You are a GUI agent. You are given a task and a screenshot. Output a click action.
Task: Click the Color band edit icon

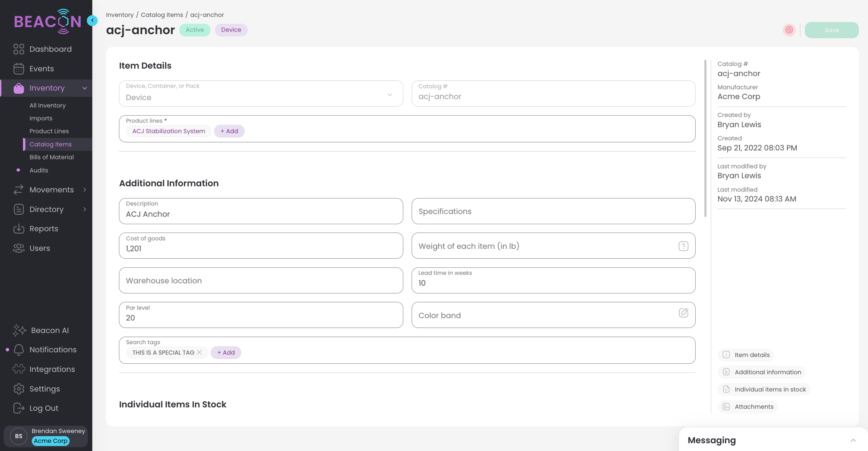click(683, 313)
